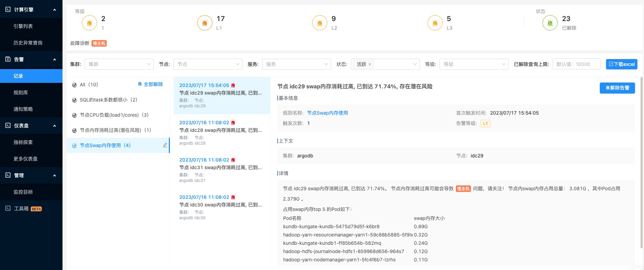Click the L3 alarm bell icon
This screenshot has width=644, height=270.
point(435,23)
